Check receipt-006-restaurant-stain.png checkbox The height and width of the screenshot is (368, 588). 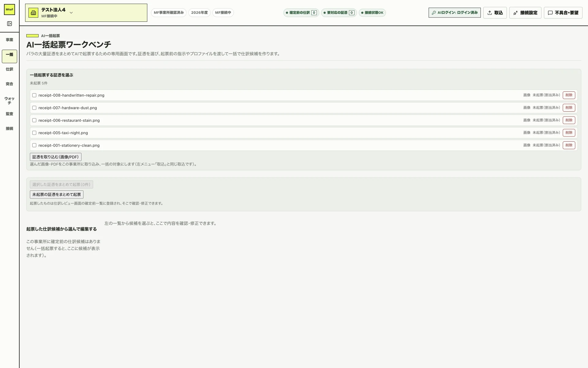coord(34,121)
